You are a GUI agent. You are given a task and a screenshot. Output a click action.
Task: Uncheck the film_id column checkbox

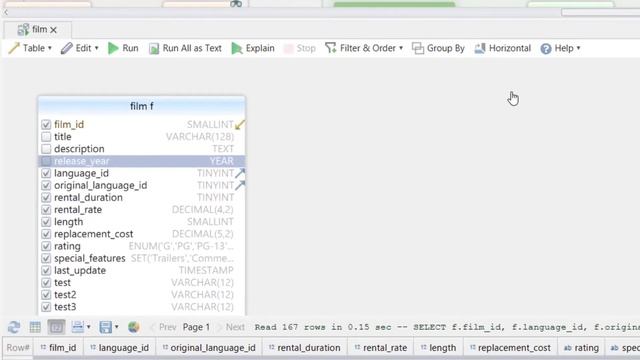click(x=46, y=124)
